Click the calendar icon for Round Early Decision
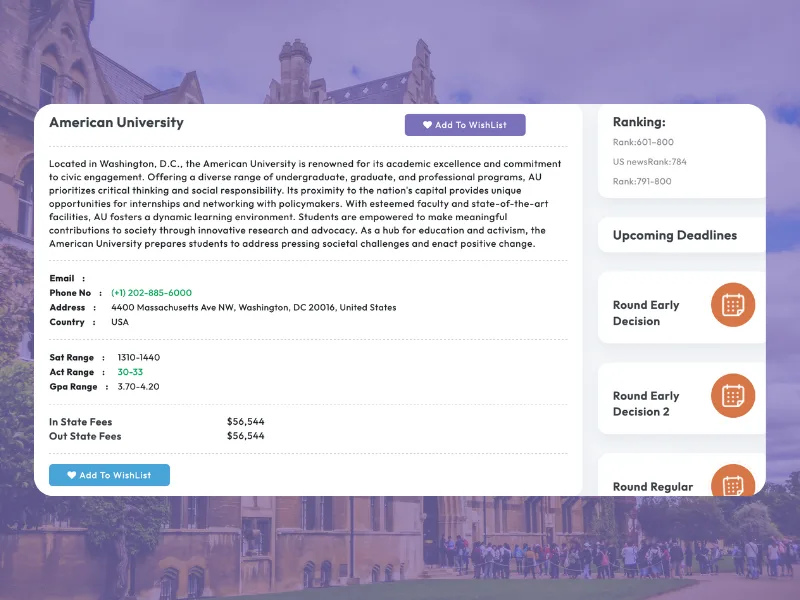Screen dimensions: 800x600 click(x=733, y=304)
